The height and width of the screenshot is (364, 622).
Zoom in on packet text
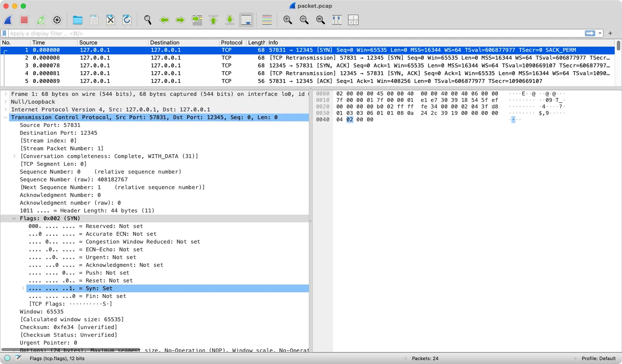(288, 20)
